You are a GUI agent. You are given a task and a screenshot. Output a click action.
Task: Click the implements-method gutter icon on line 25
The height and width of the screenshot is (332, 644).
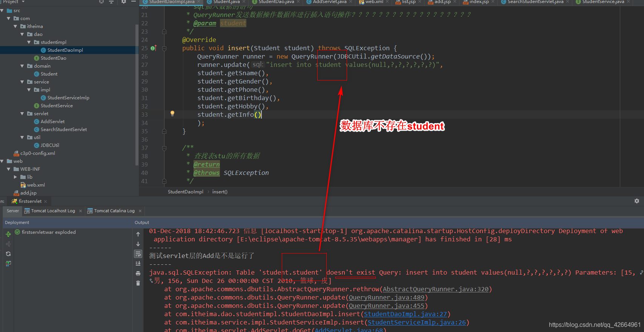coord(154,48)
